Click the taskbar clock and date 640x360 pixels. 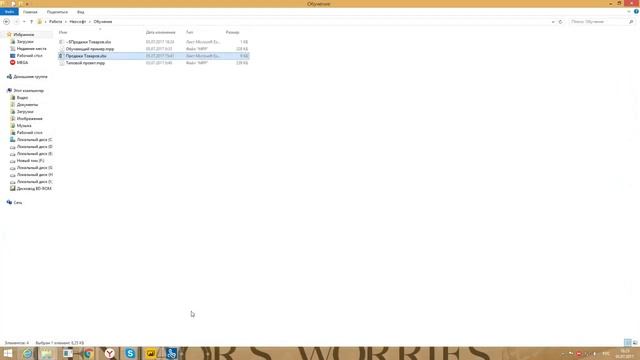[x=624, y=353]
